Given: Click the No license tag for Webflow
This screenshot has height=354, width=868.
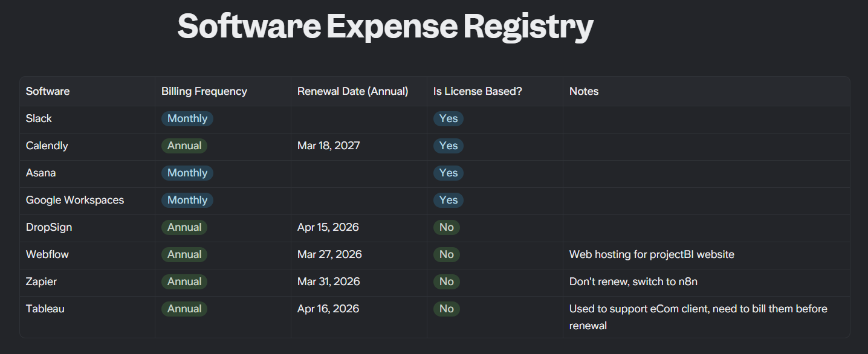Looking at the screenshot, I should click(447, 254).
